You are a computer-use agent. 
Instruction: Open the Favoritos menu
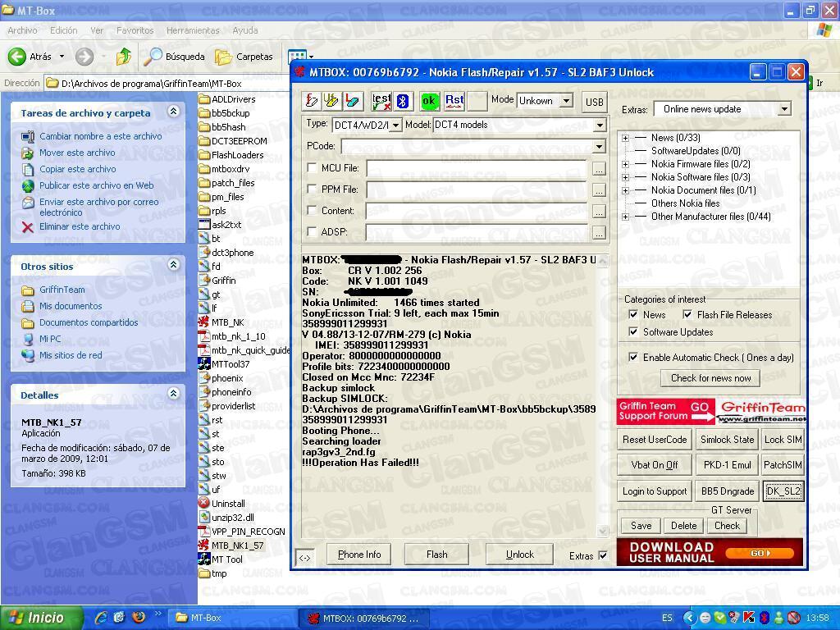[135, 30]
